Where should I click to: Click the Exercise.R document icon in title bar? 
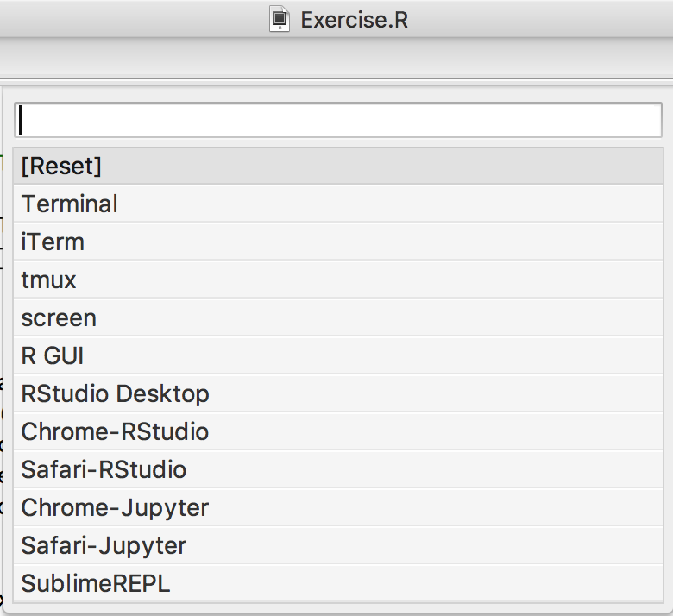(x=280, y=19)
